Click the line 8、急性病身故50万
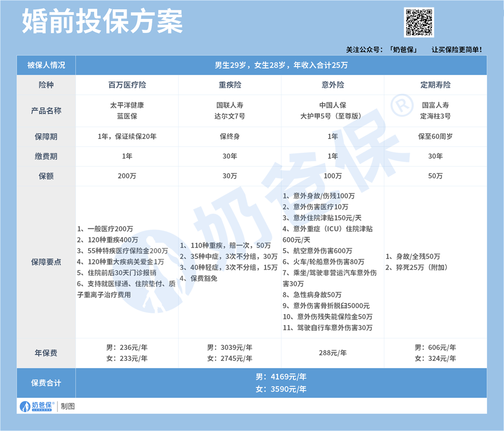The width and height of the screenshot is (504, 431). click(x=312, y=295)
